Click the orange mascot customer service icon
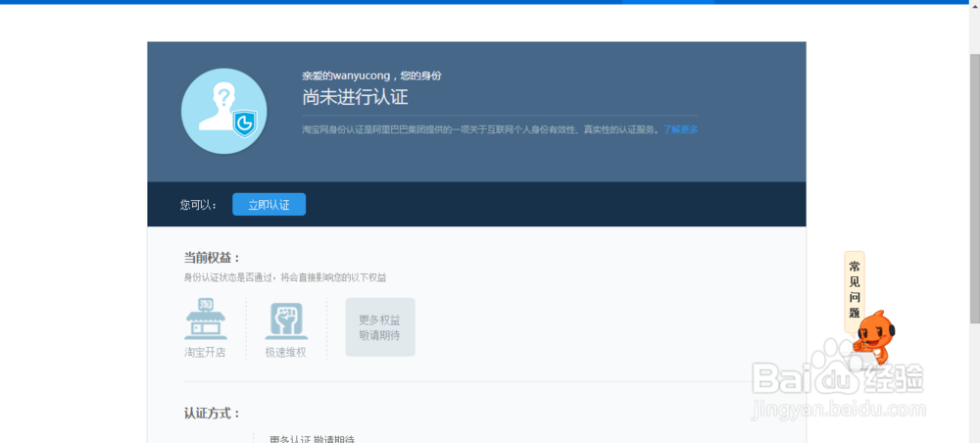This screenshot has height=443, width=980. (x=875, y=337)
